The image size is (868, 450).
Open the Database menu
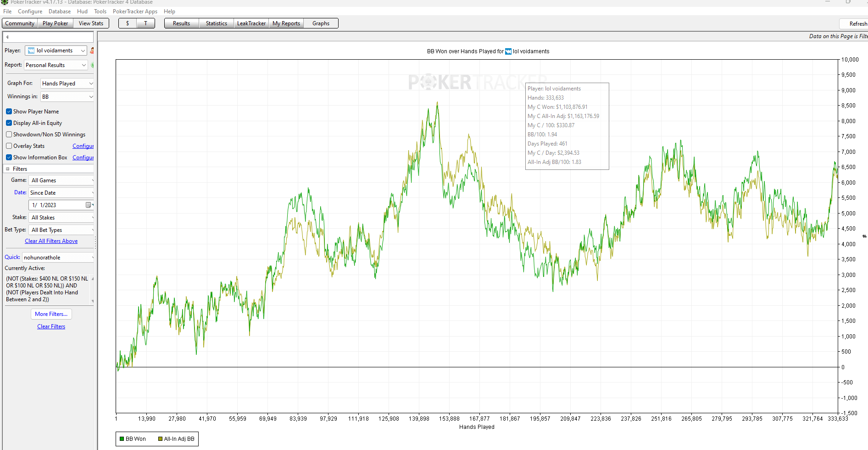click(x=60, y=11)
